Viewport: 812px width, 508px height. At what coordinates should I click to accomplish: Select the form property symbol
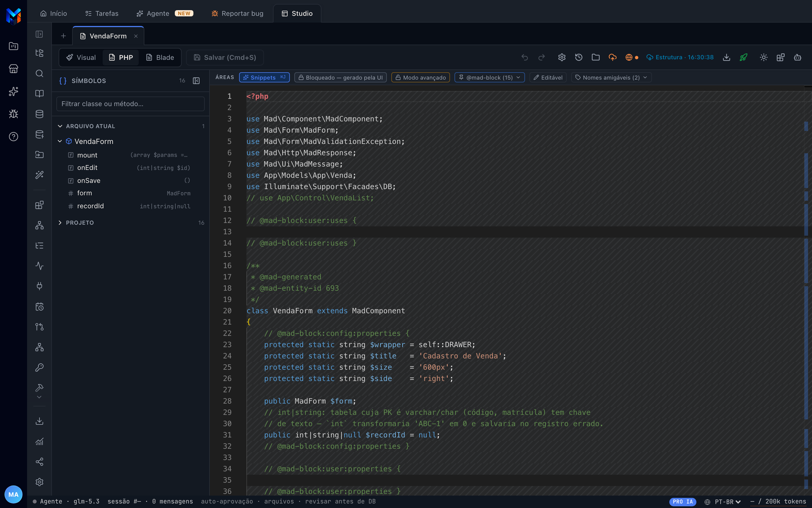point(130,193)
